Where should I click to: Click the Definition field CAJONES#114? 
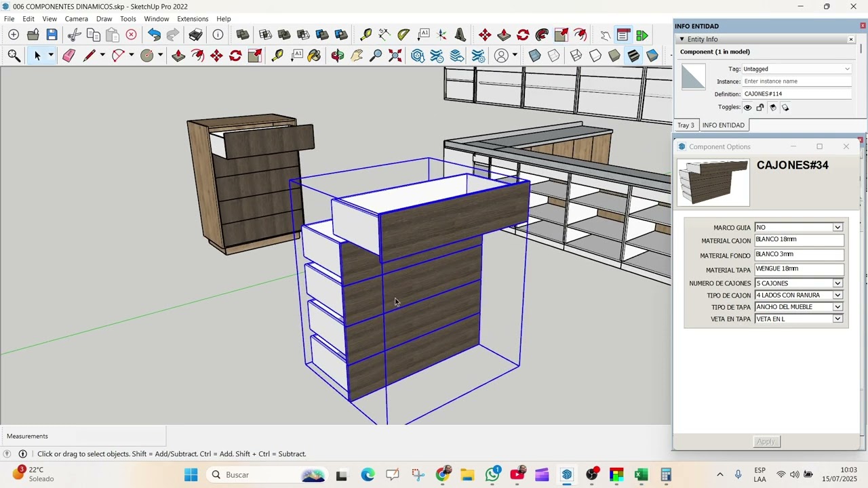[x=797, y=94]
